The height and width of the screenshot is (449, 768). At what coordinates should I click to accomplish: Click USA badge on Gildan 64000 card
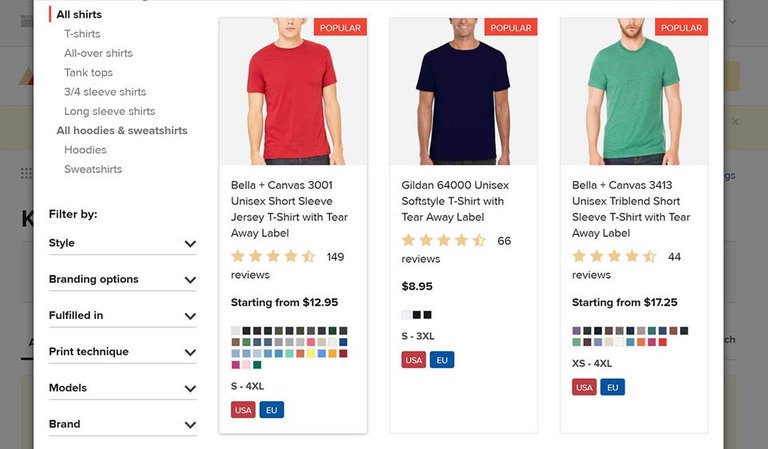tap(414, 360)
